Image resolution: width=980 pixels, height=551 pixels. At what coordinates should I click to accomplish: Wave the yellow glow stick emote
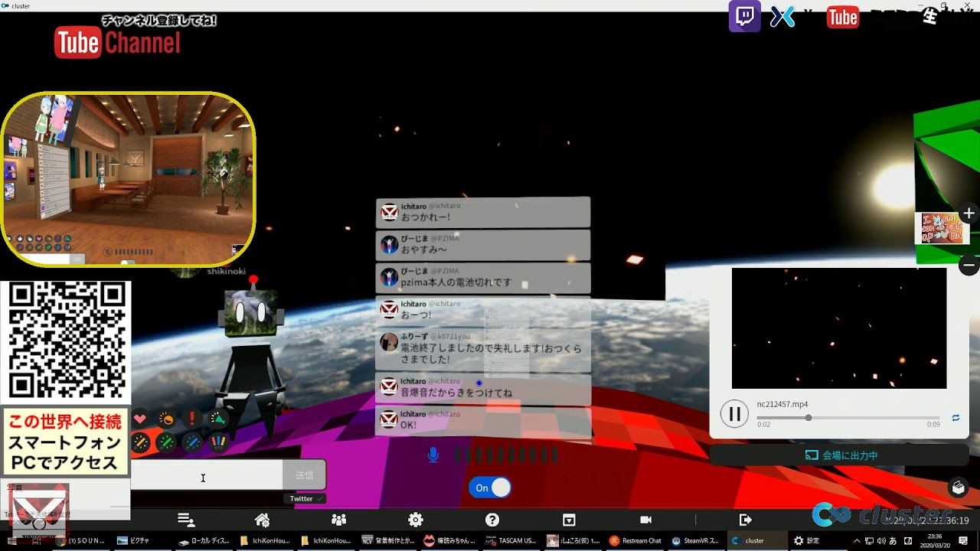(140, 442)
